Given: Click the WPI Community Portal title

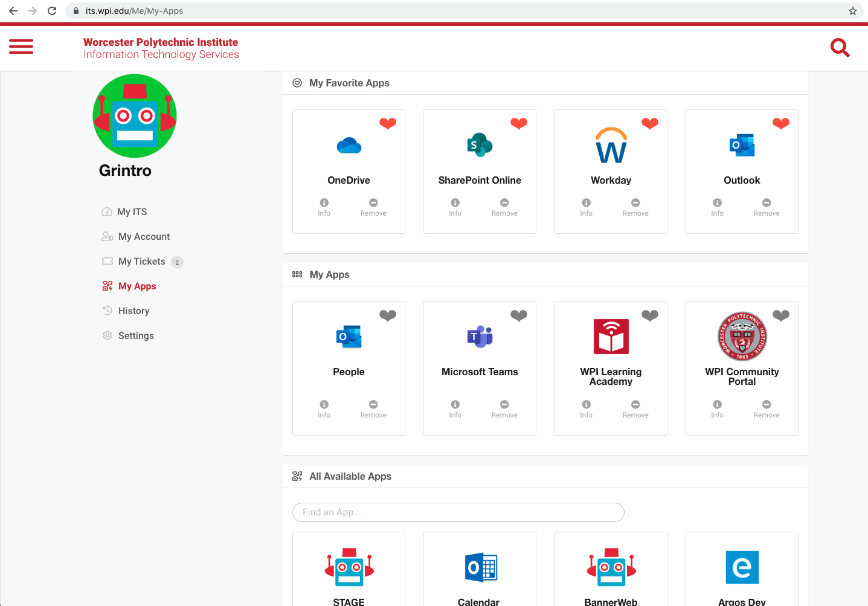Looking at the screenshot, I should tap(742, 376).
